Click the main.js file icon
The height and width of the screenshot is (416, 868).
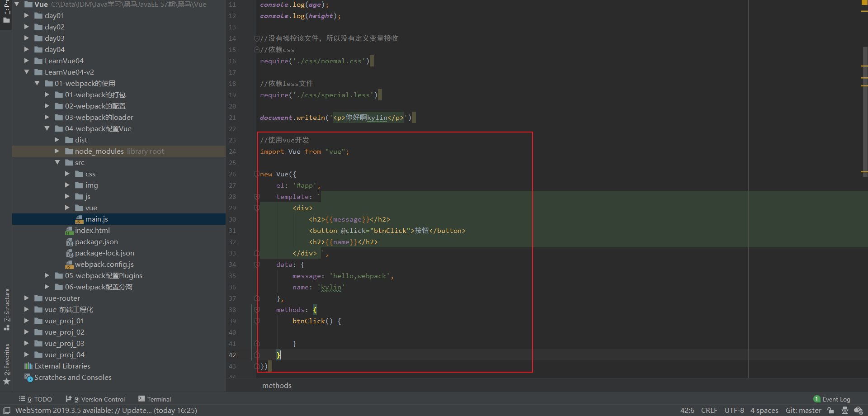80,219
